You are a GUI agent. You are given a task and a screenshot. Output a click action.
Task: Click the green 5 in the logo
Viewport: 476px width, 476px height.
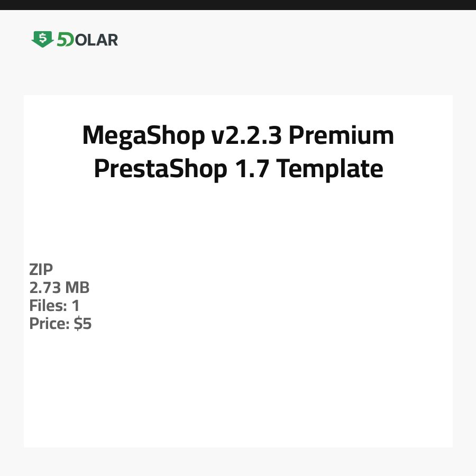(x=63, y=40)
